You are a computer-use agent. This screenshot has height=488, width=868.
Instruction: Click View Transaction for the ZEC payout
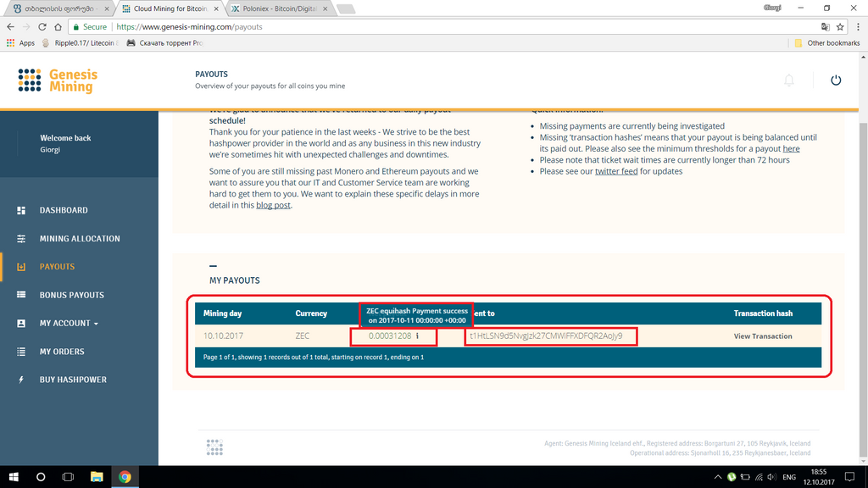tap(763, 335)
